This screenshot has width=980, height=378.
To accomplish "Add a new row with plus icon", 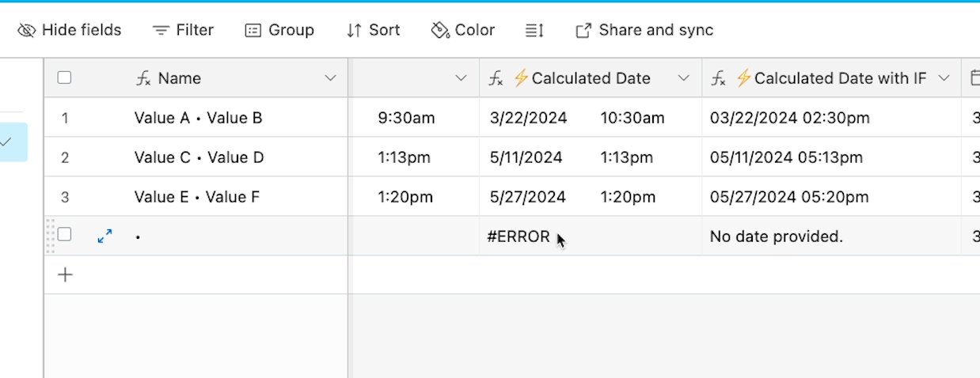I will [66, 274].
